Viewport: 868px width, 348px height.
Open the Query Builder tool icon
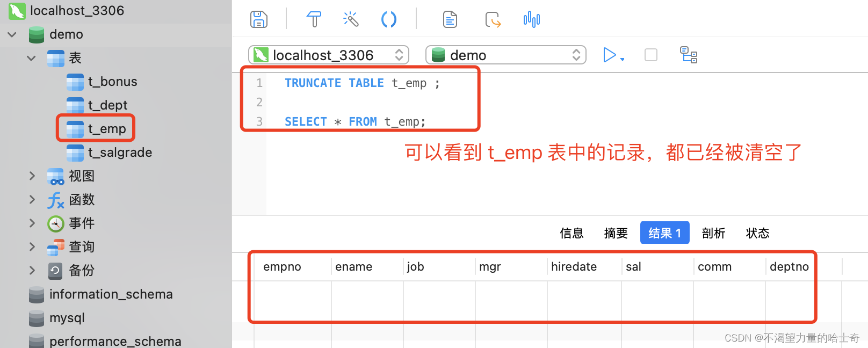pos(314,19)
